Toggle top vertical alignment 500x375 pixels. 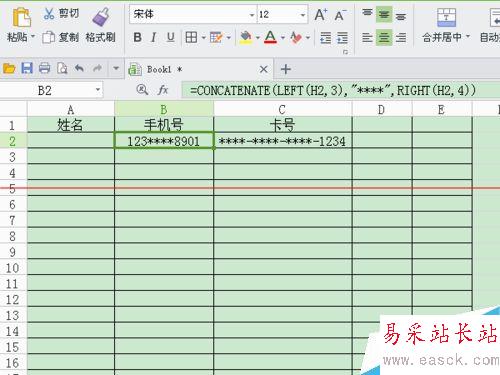tap(367, 14)
